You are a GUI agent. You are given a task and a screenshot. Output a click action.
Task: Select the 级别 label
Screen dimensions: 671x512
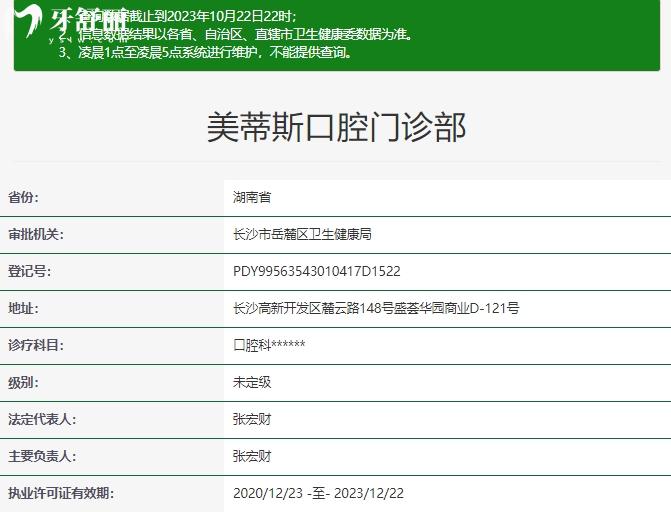coord(23,382)
